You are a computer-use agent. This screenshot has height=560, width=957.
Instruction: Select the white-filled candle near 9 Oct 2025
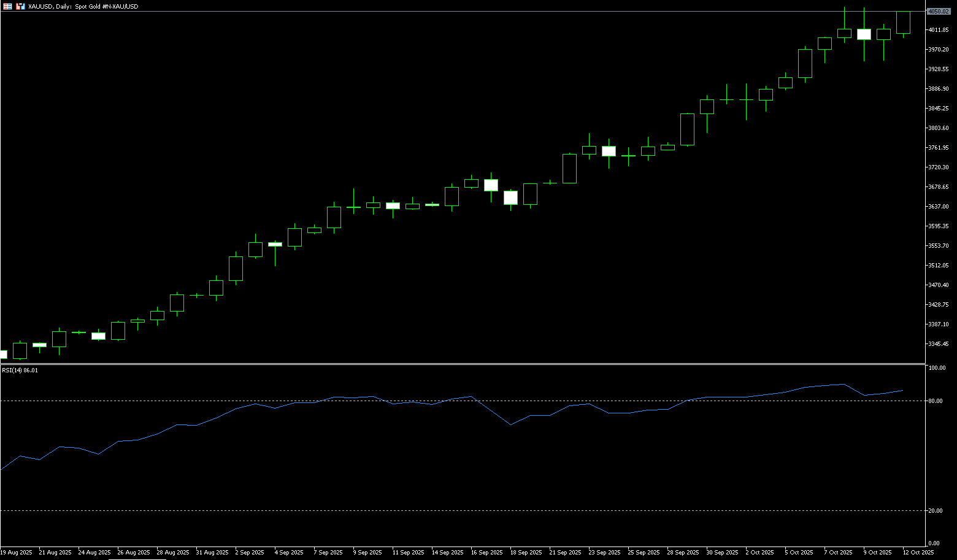coord(864,34)
